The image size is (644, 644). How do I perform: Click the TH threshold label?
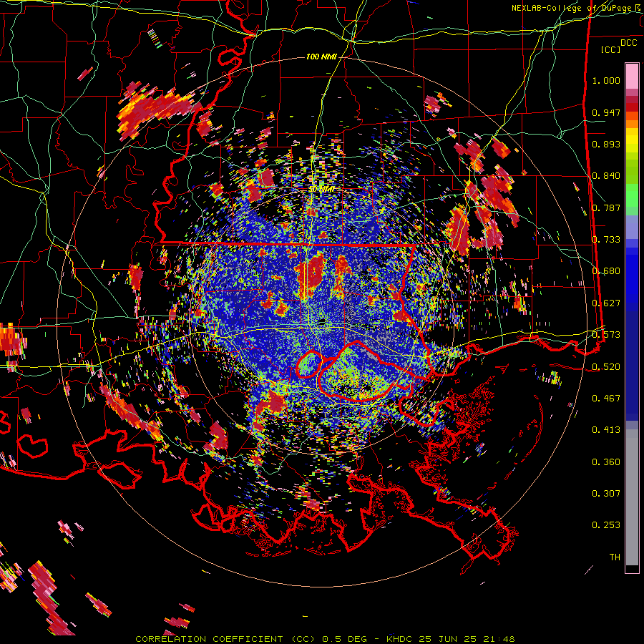point(615,557)
